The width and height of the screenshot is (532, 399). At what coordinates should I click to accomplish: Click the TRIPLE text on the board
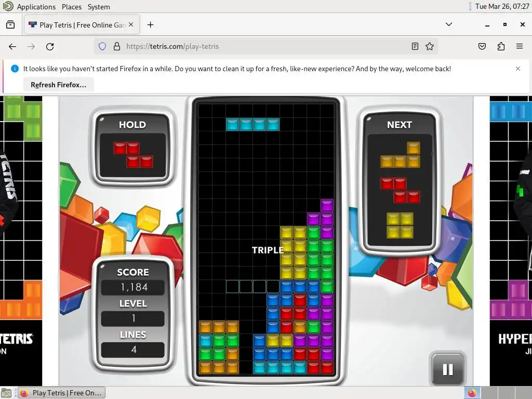[268, 250]
